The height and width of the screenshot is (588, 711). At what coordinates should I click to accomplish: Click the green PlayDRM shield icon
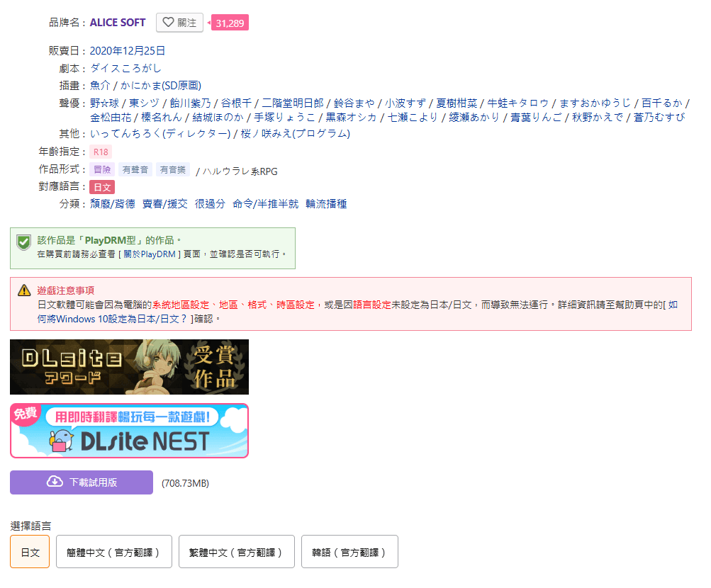[23, 242]
